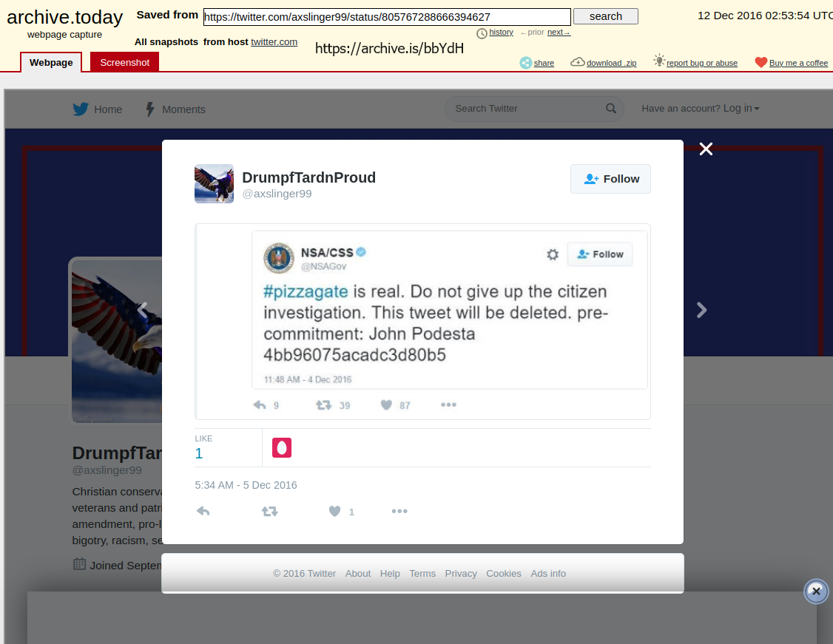The height and width of the screenshot is (644, 833).
Task: Click the calendar icon beside Joined
Action: tap(79, 564)
